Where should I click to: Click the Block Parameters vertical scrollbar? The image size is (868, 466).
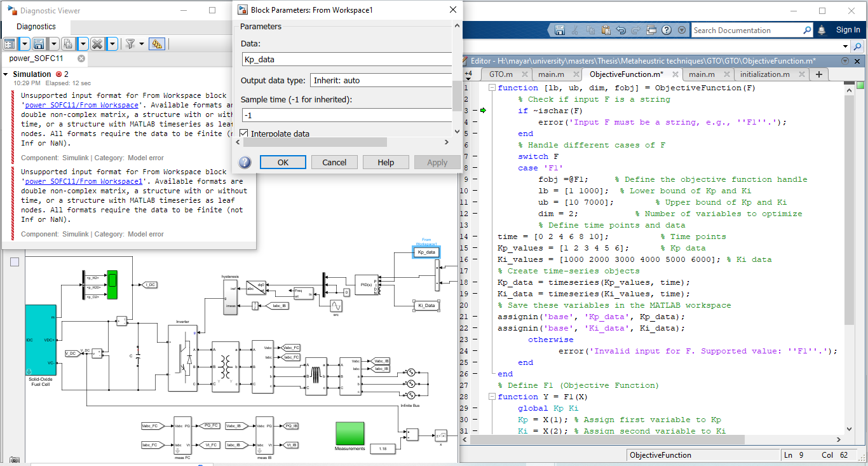point(456,95)
